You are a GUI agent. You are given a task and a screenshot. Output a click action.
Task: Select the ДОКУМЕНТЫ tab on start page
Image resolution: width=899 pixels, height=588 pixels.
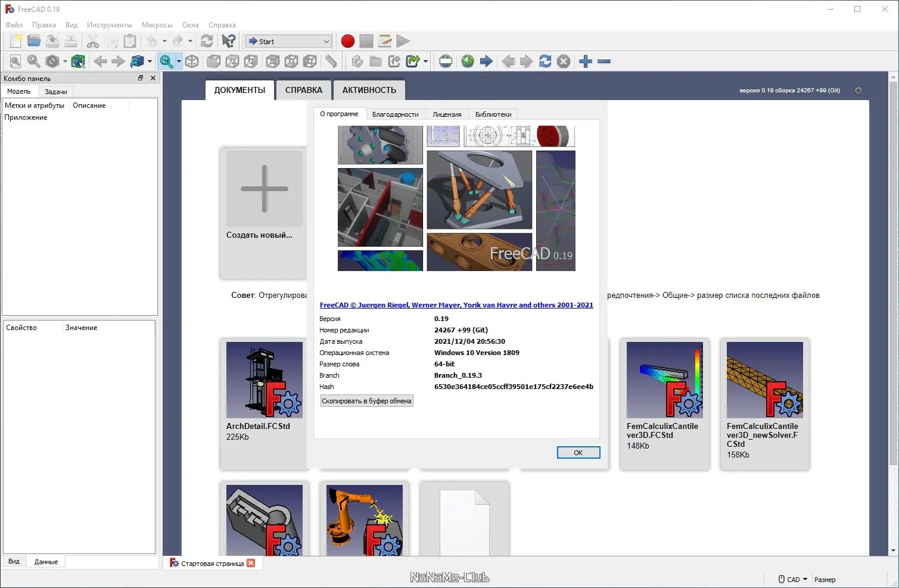pyautogui.click(x=239, y=90)
